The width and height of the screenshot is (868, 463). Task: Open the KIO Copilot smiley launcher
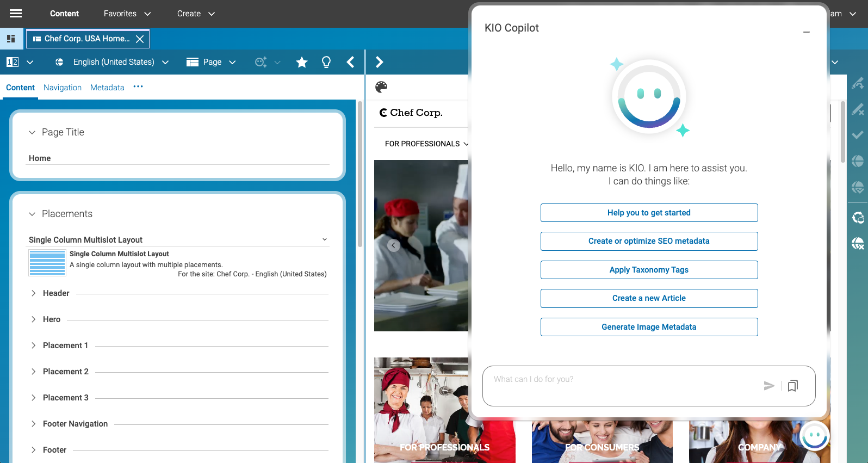[814, 436]
